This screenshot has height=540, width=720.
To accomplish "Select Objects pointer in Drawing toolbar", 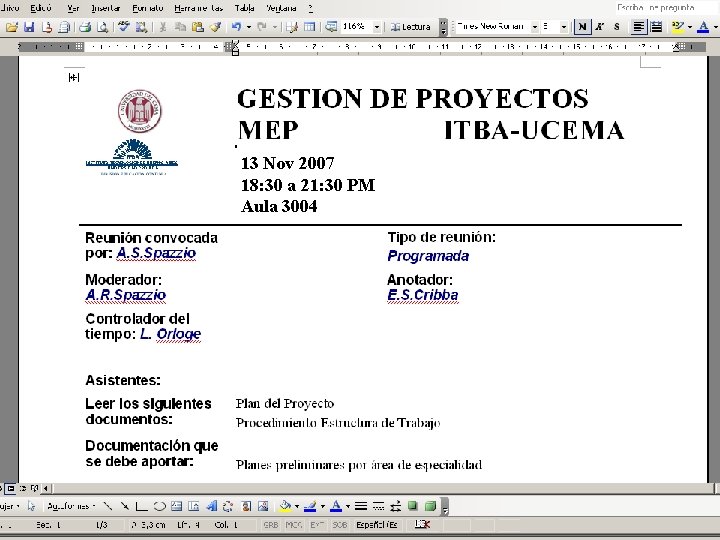I will (31, 506).
